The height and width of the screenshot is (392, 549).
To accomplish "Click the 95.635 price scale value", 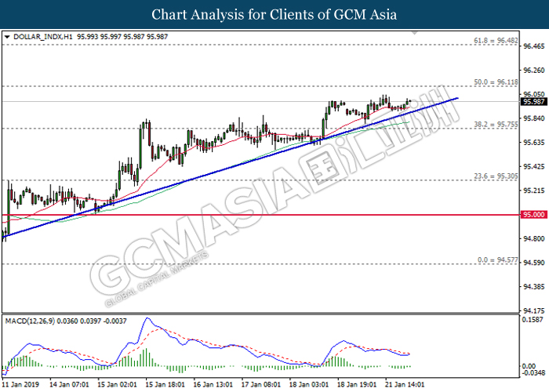I will 534,143.
